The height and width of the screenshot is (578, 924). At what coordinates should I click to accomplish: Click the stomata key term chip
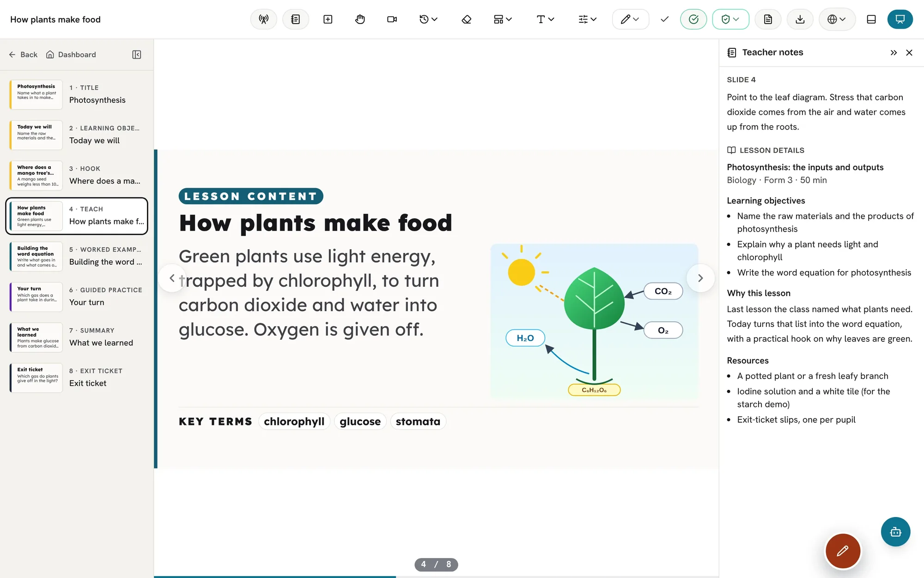coord(418,421)
